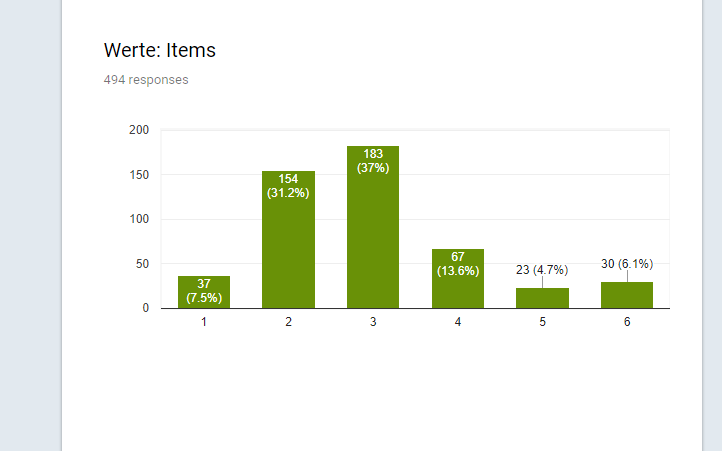Viewport: 722px width, 451px height.
Task: Click the x-axis label 4
Action: coord(458,322)
